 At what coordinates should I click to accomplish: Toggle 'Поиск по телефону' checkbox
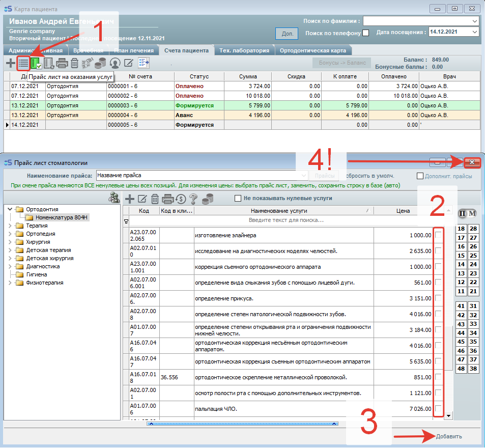point(365,33)
